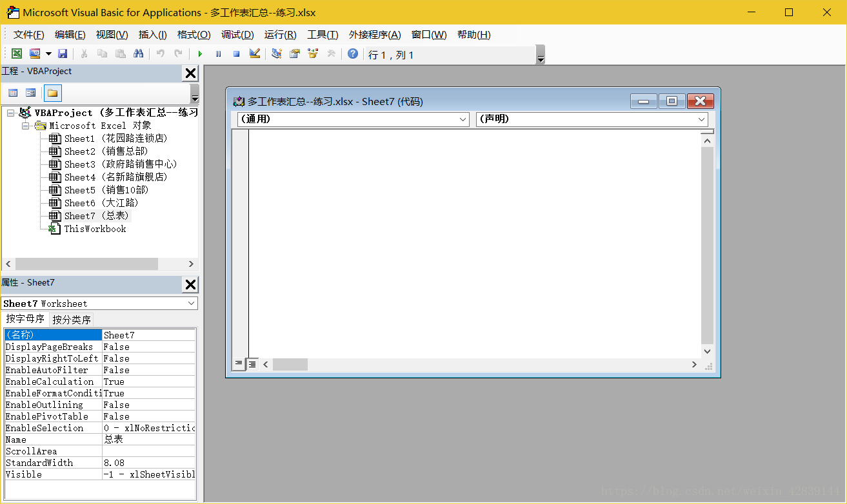The height and width of the screenshot is (504, 847).
Task: Click the toolbar options overflow arrow
Action: 541,55
